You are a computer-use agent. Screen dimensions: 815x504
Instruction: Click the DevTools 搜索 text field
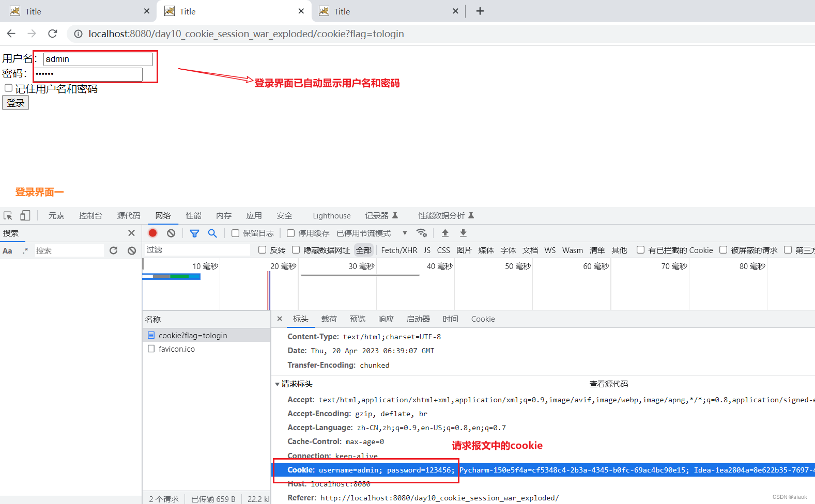(x=69, y=250)
